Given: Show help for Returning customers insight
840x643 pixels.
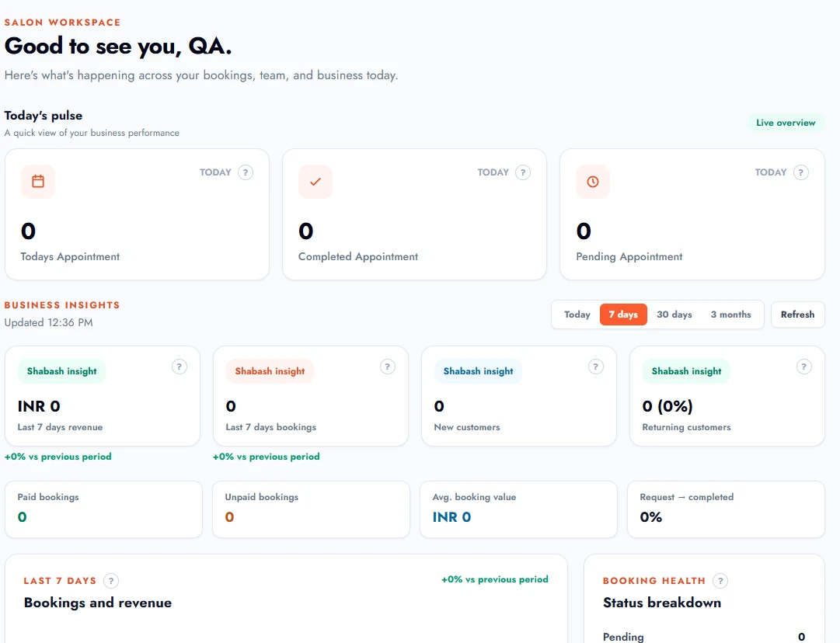Looking at the screenshot, I should [x=804, y=367].
